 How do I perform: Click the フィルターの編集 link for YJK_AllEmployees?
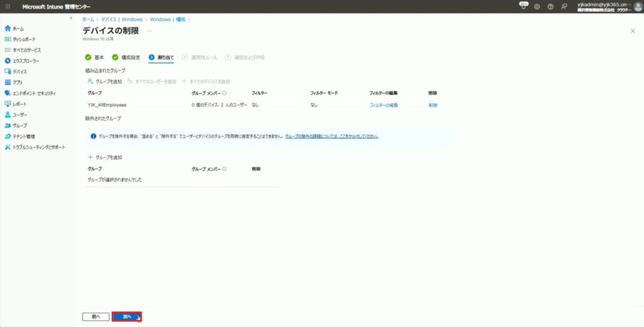pos(383,105)
